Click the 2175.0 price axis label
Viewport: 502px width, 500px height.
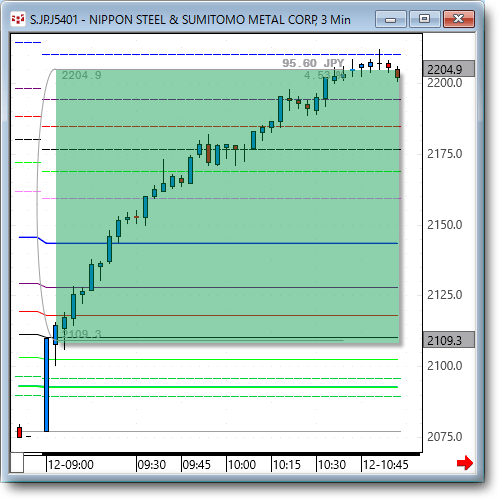pyautogui.click(x=445, y=154)
